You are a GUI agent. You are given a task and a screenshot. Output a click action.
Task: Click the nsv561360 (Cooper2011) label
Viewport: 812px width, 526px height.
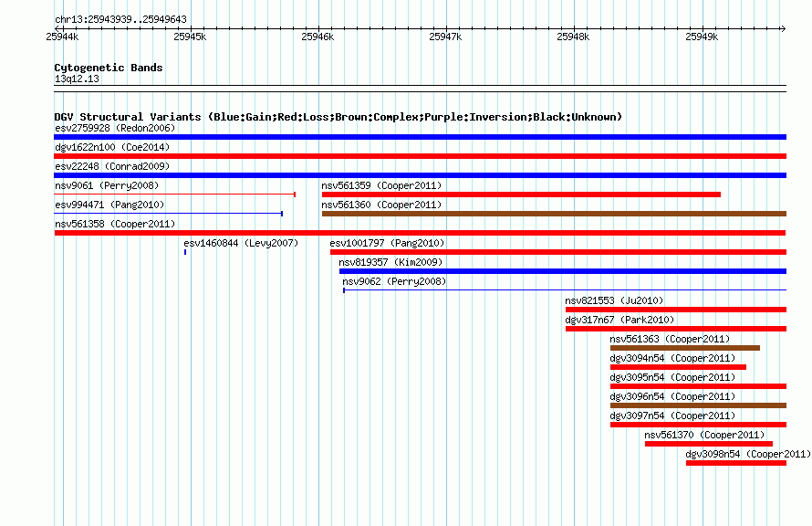(381, 205)
